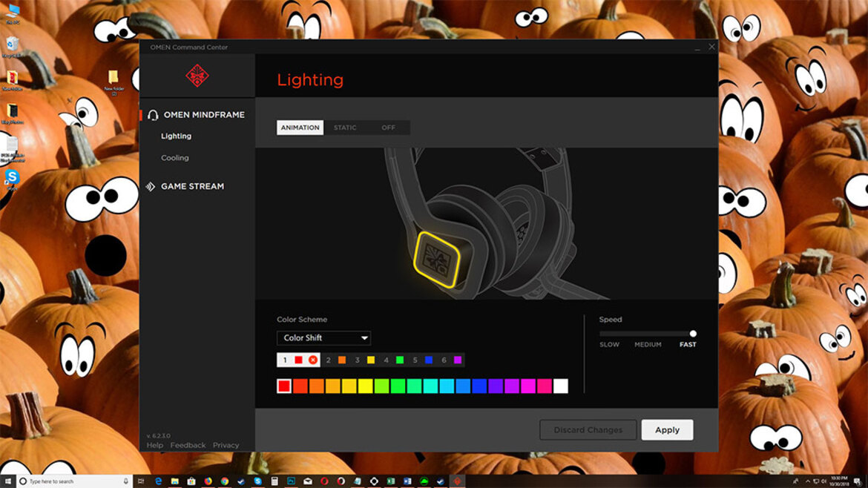The width and height of the screenshot is (868, 488).
Task: Open the This PC desktop icon
Action: pos(12,14)
